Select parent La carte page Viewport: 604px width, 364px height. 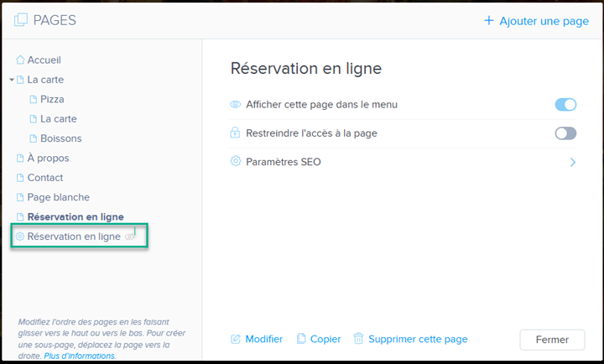point(45,80)
